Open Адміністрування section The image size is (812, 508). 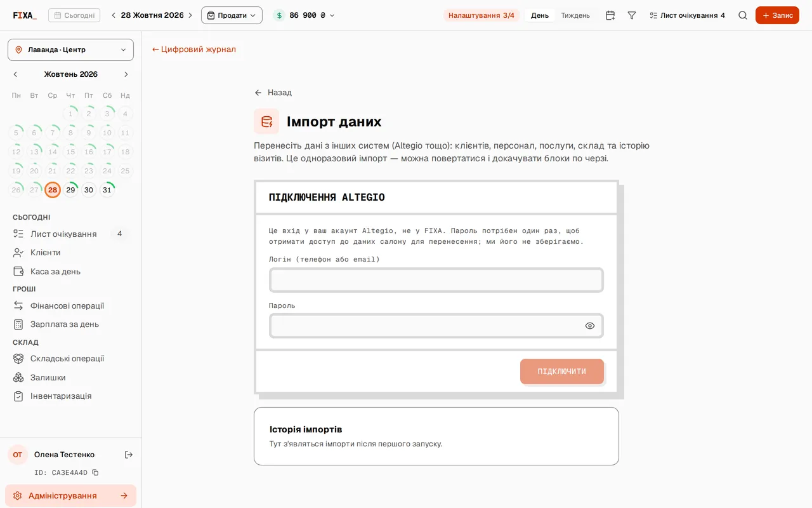pyautogui.click(x=70, y=495)
